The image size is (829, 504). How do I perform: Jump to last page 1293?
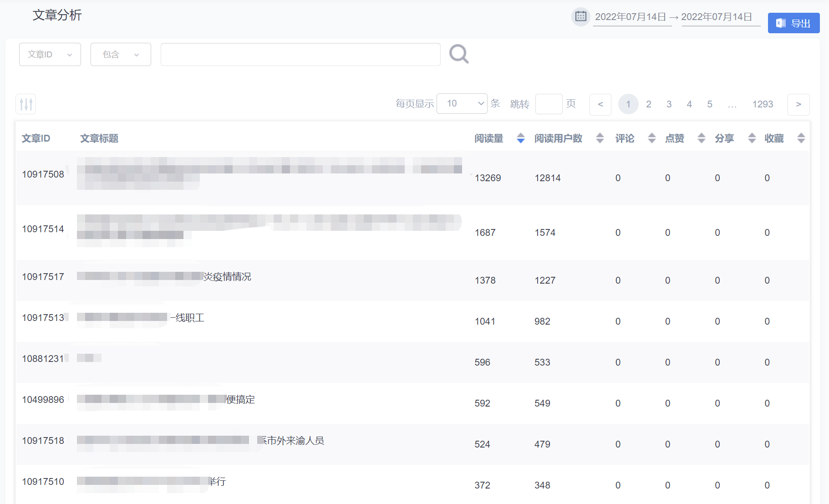coord(762,104)
